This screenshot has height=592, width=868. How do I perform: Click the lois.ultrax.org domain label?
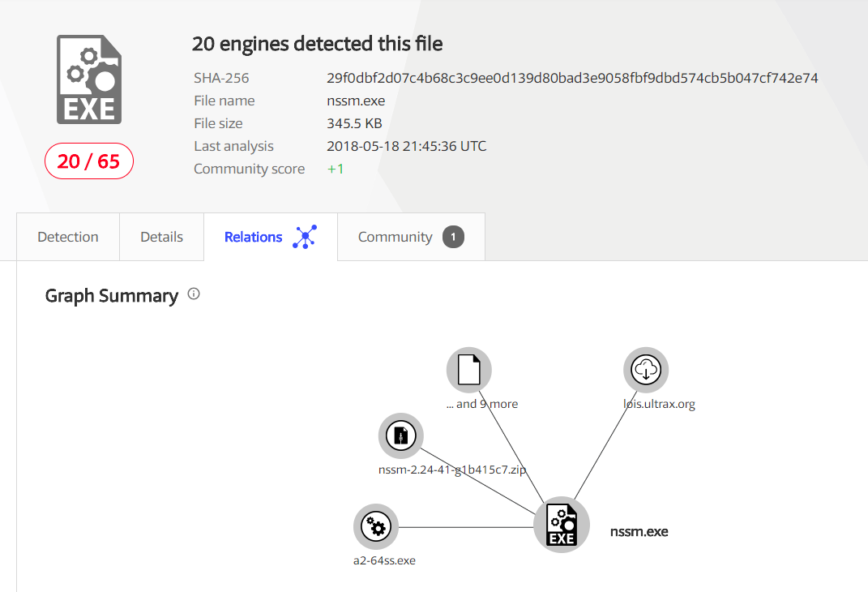coord(654,404)
